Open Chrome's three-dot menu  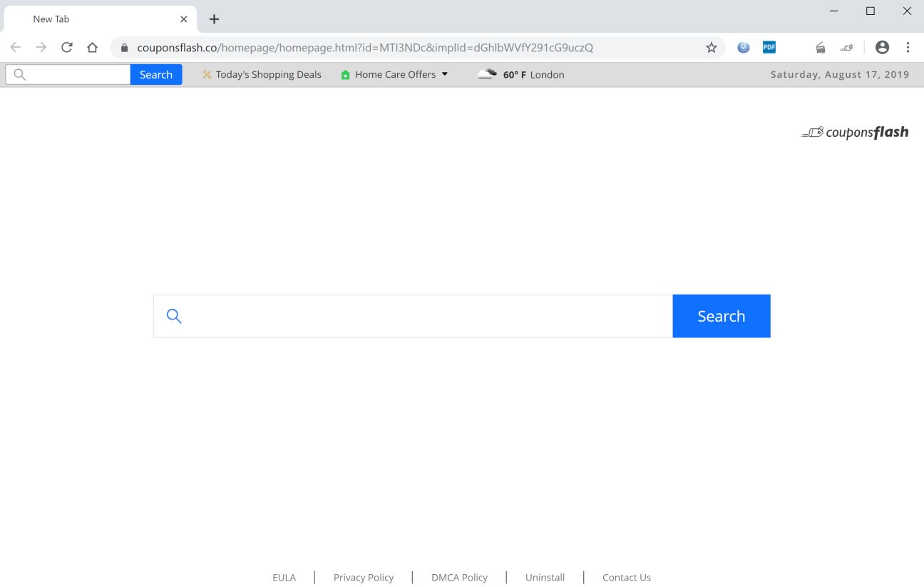pos(908,47)
